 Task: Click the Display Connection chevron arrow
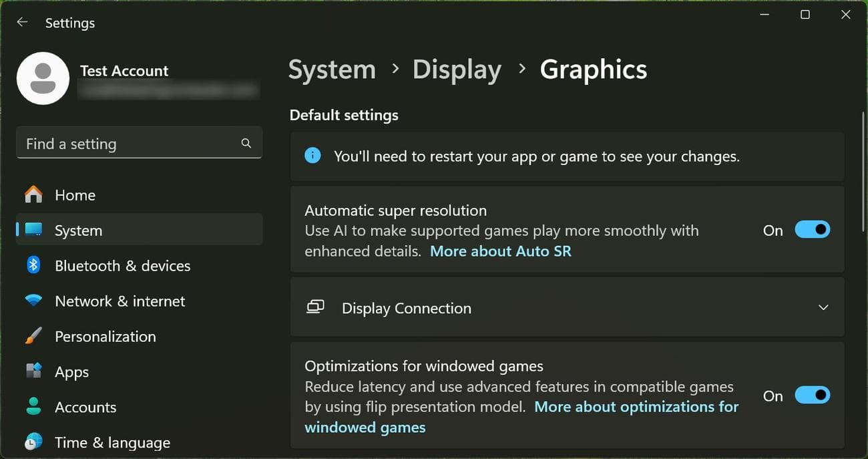(823, 308)
